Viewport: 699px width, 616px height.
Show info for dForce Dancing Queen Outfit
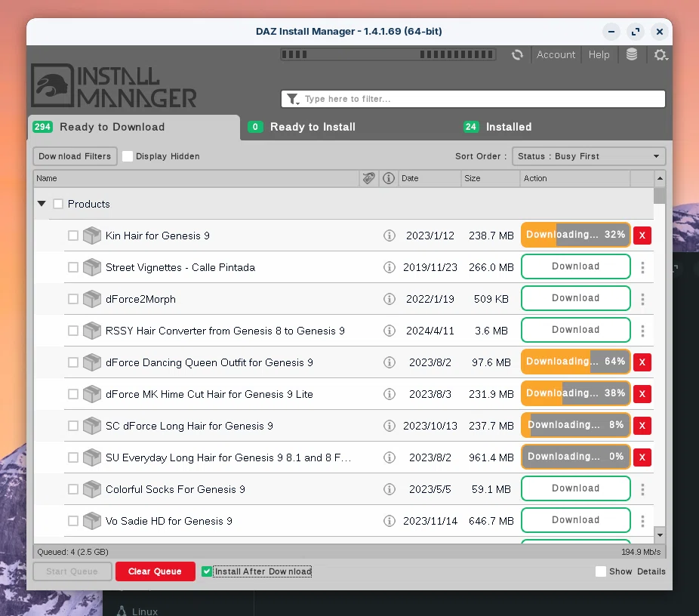pos(390,362)
